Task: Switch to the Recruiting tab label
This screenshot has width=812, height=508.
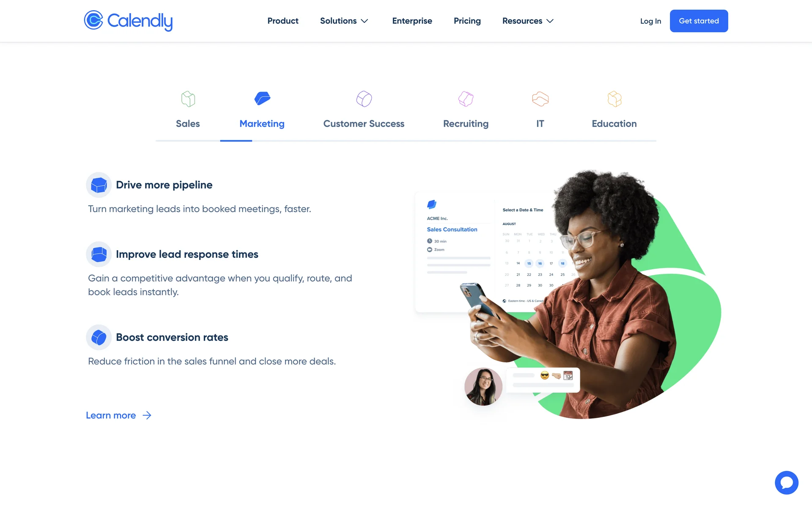Action: (x=466, y=124)
